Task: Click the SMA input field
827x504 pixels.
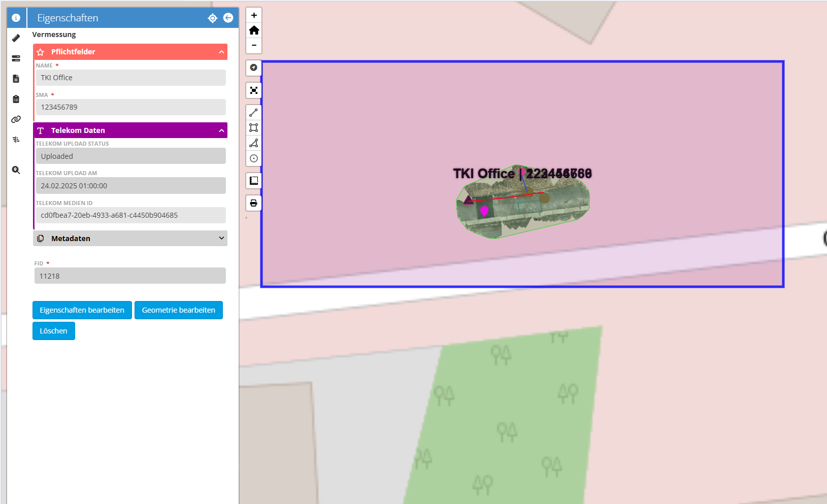Action: (x=130, y=107)
